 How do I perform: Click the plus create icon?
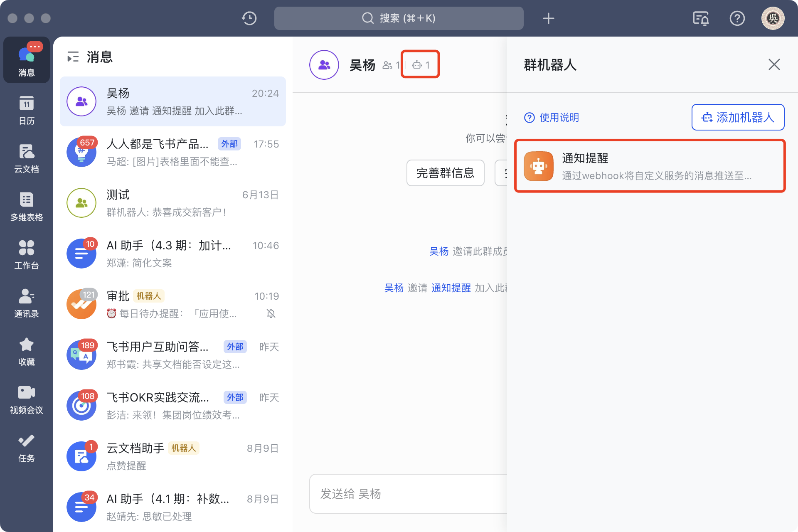pyautogui.click(x=549, y=18)
